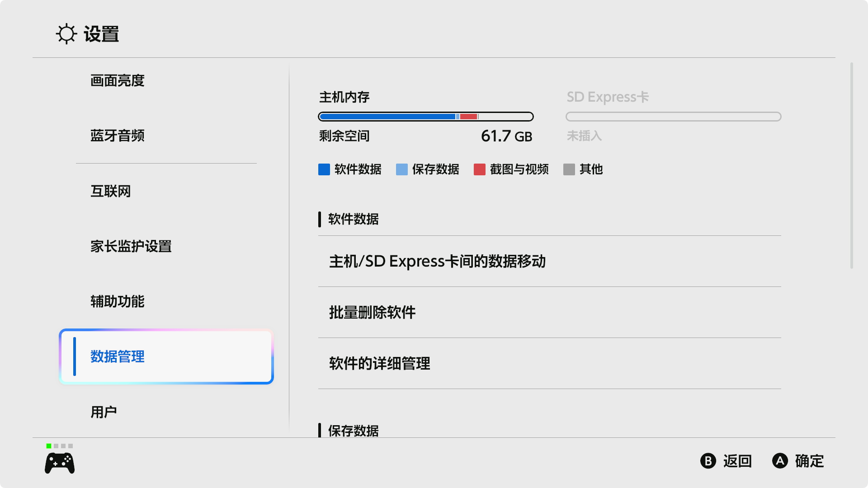Image resolution: width=868 pixels, height=488 pixels.
Task: Click the 主机内存 storage usage bar
Action: tap(426, 117)
